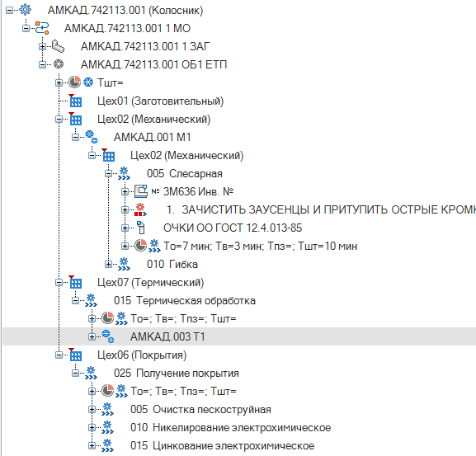Select the nested Цех02 (Механический) label under М1
The image size is (476, 456).
[x=187, y=155]
